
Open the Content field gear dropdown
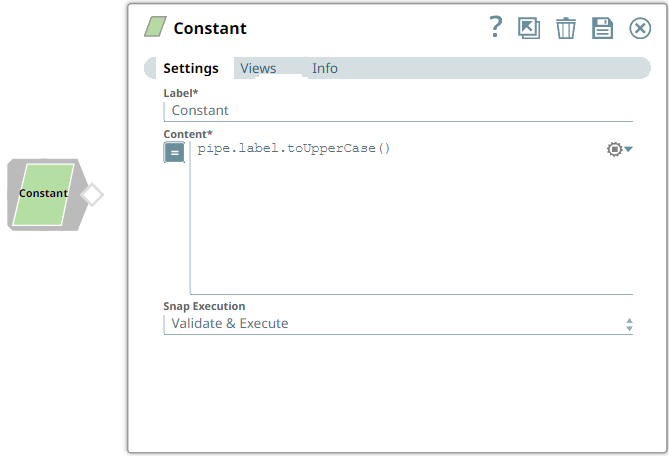620,149
